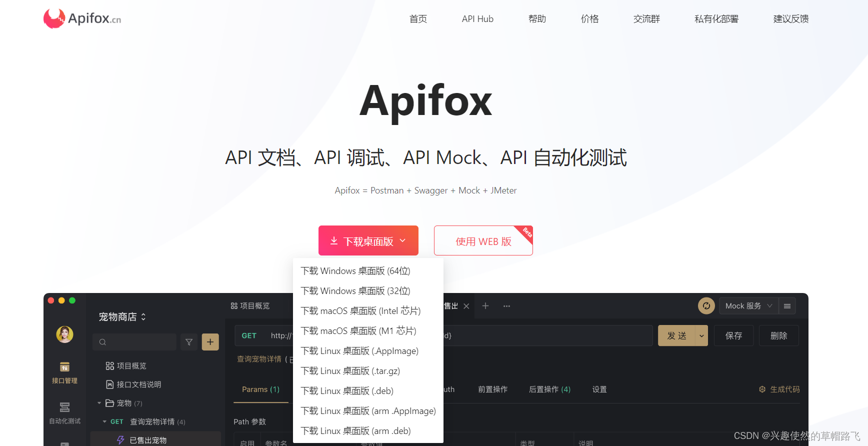This screenshot has height=446, width=868.
Task: Collapse the 宠物 folder
Action: pos(99,403)
